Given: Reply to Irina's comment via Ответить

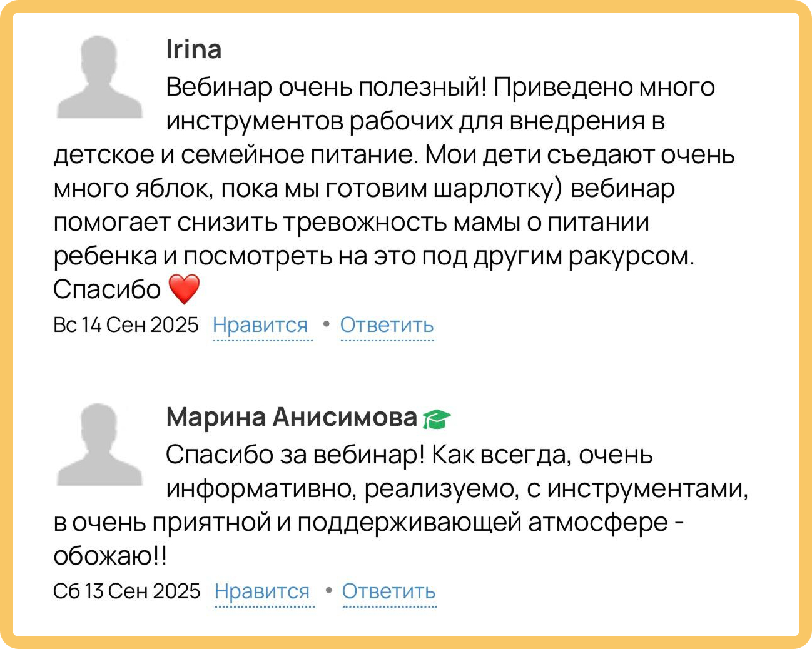Looking at the screenshot, I should tap(387, 325).
